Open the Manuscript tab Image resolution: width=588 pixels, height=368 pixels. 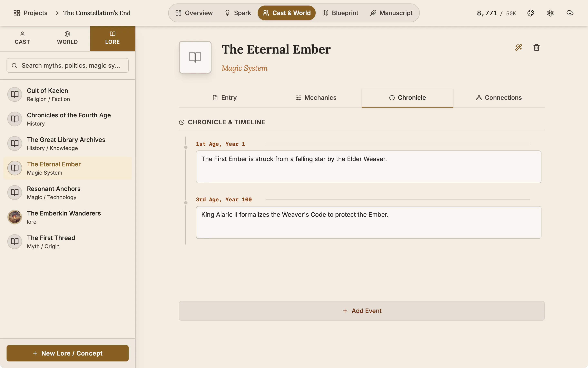point(391,13)
